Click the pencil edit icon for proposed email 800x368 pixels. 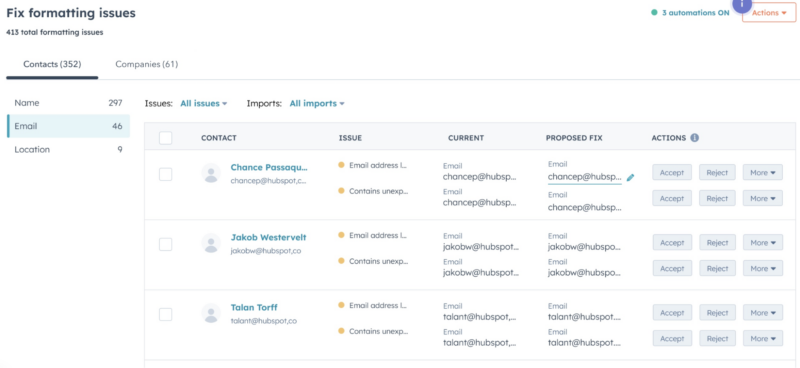[x=631, y=178]
